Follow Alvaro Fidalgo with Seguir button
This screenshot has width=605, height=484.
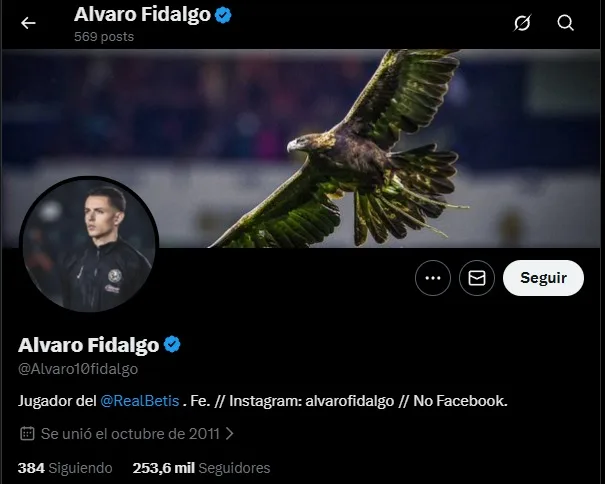point(543,278)
